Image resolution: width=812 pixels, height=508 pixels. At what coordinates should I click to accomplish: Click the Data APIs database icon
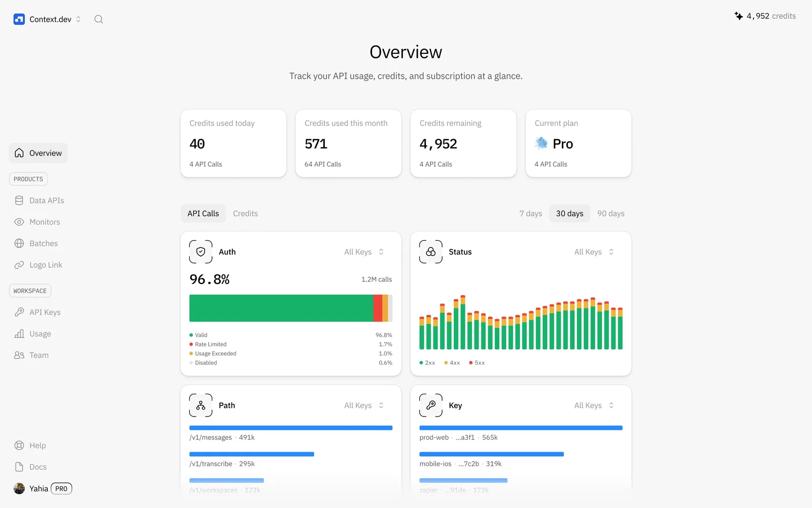(19, 201)
